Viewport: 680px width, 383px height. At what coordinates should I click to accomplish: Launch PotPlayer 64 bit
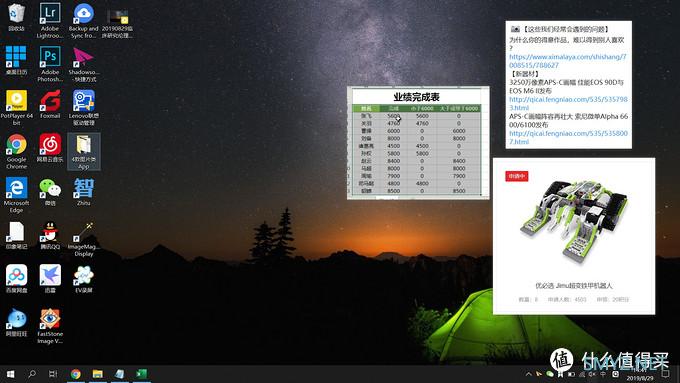coord(16,107)
